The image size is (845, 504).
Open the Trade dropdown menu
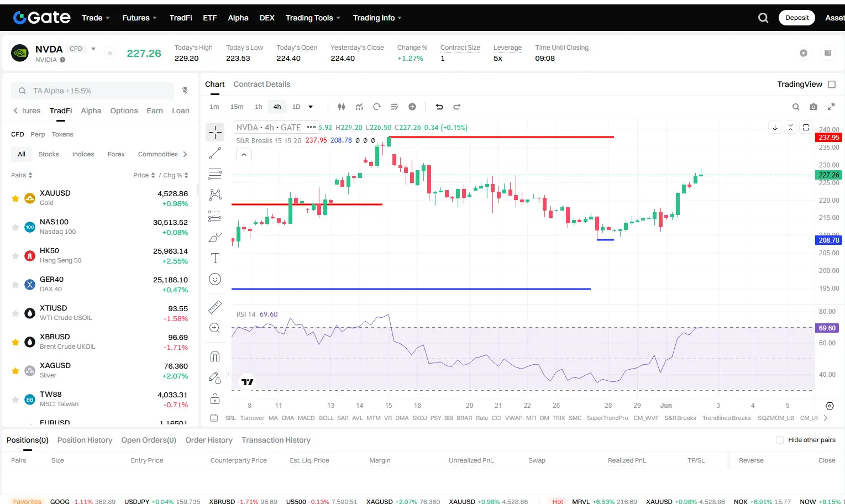[x=96, y=18]
